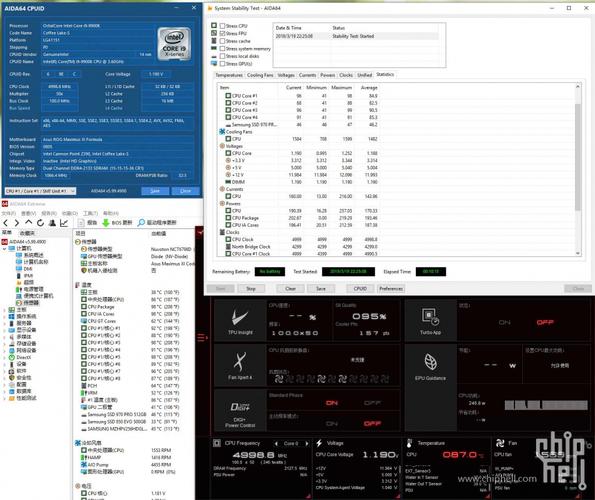Select the 传感器 sensor tree item
Screen dimensions: 595x500
(31, 303)
